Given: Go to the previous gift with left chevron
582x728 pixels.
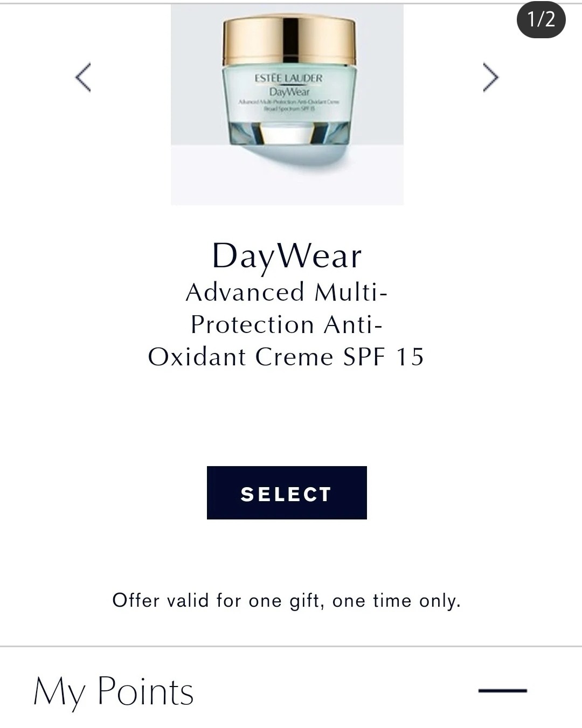Looking at the screenshot, I should [x=82, y=78].
